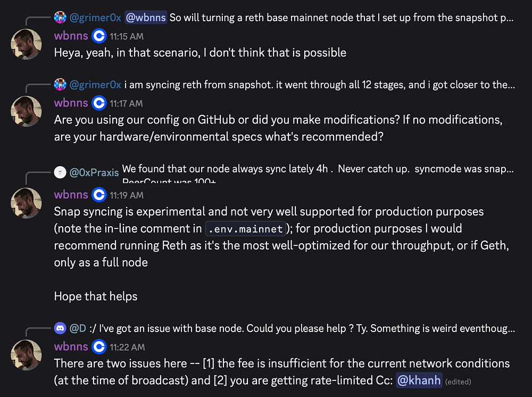Screen dimensions: 532x397
Task: Open wbnns's profile picture on the 11:15 AM message
Action: point(26,45)
